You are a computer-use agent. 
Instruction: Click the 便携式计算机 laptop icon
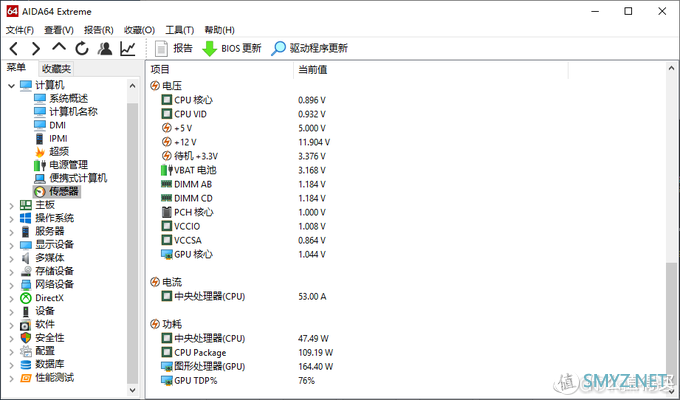(40, 178)
